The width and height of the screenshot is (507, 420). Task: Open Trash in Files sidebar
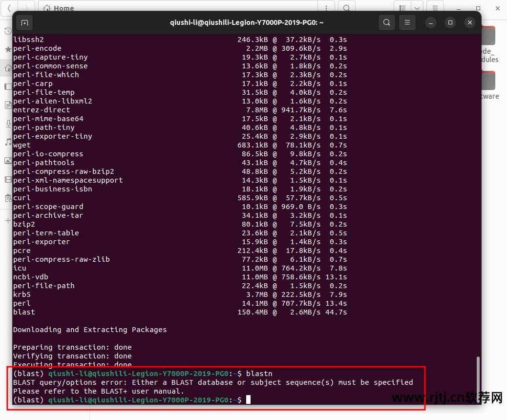8,198
